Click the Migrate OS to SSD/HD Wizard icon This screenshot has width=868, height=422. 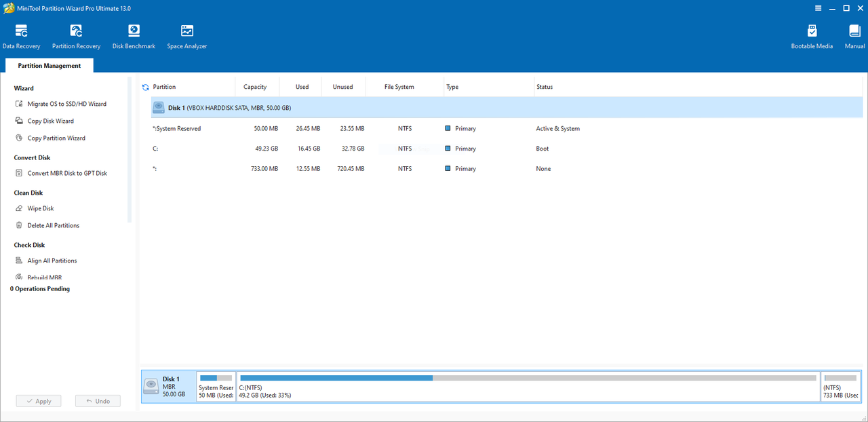20,104
